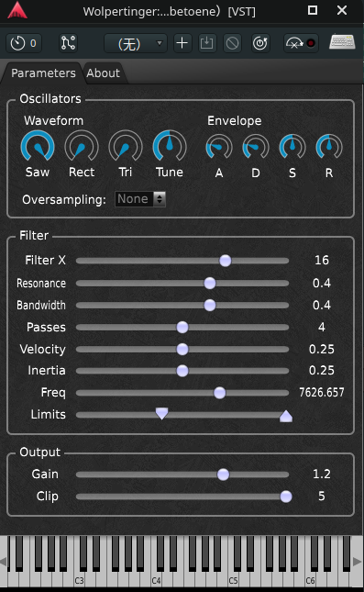Click the Resonance value 0.4
The width and height of the screenshot is (364, 592).
[322, 284]
